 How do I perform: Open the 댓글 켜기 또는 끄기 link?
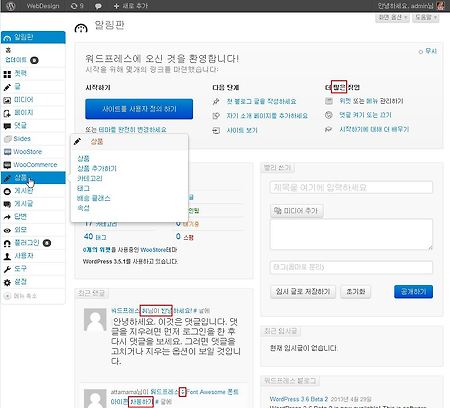pos(365,115)
